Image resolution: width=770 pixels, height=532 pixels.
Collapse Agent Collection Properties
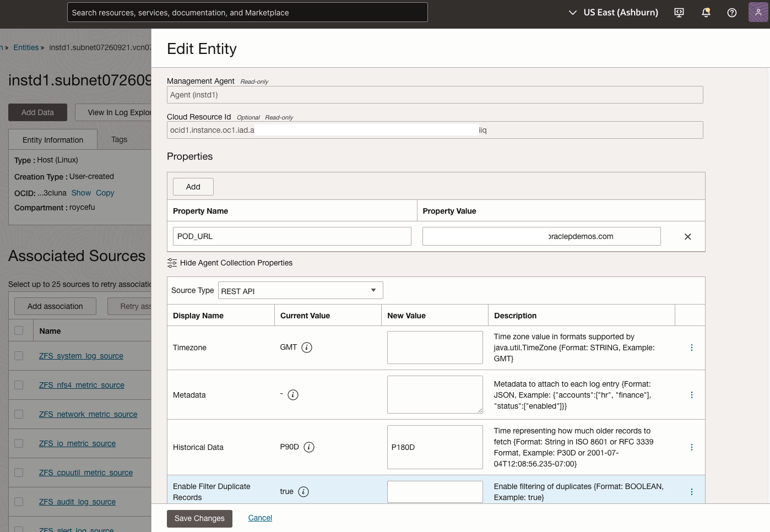(230, 263)
